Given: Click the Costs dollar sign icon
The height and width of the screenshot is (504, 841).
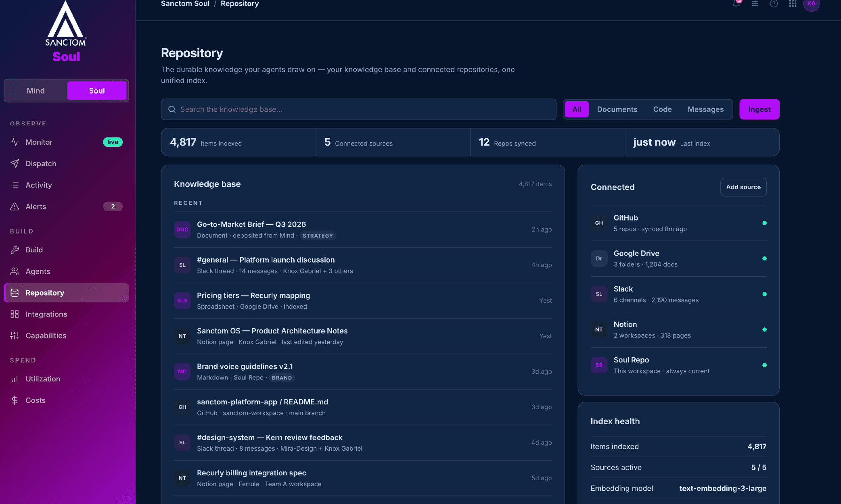Looking at the screenshot, I should (x=15, y=400).
